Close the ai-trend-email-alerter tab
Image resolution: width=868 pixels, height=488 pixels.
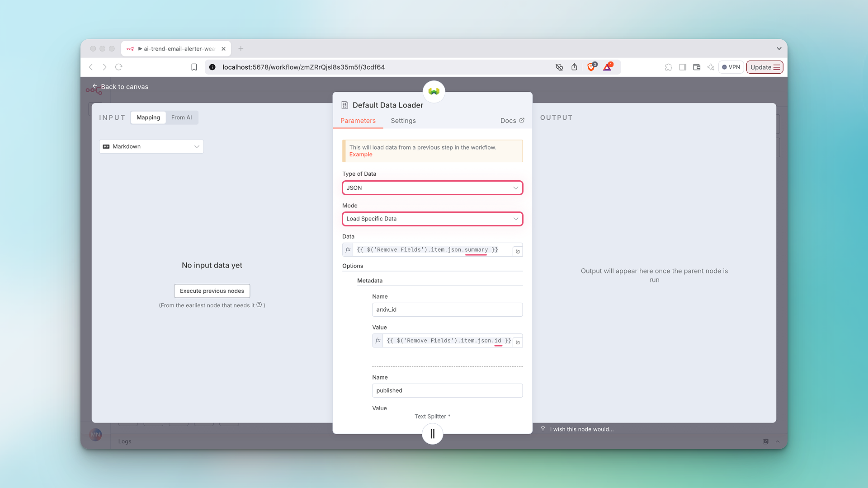tap(223, 49)
